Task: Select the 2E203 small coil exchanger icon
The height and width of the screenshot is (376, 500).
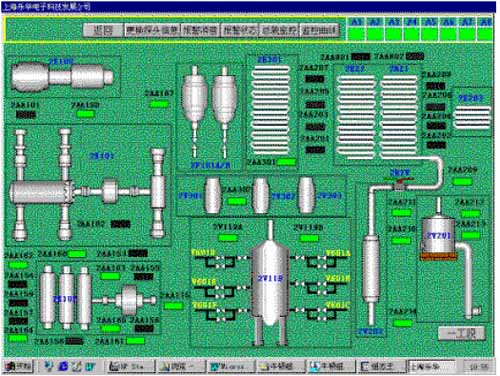Action: pos(472,118)
